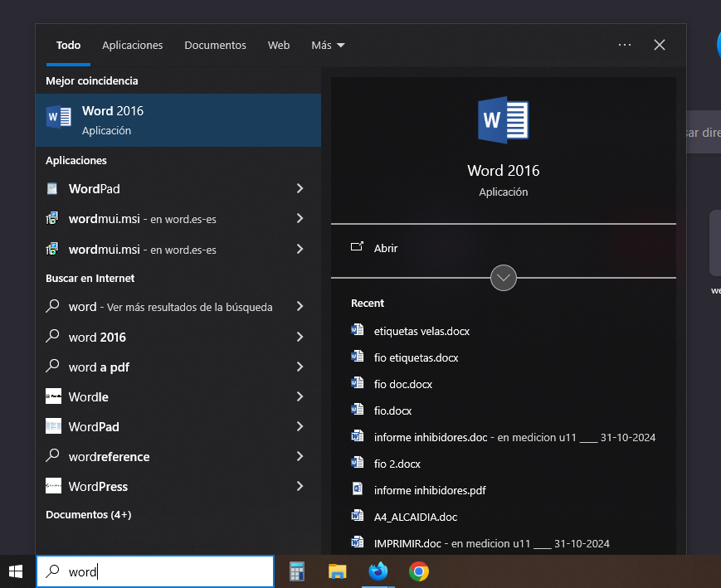Screen dimensions: 721x588
Task: Select the Web filter tab
Action: [279, 45]
